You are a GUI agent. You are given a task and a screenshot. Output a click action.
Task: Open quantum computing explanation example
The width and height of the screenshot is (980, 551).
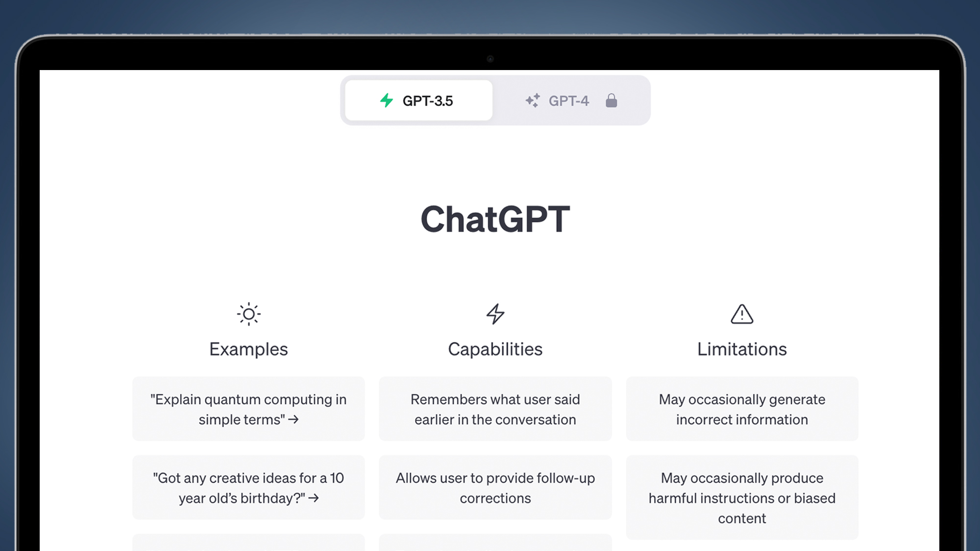pyautogui.click(x=248, y=409)
